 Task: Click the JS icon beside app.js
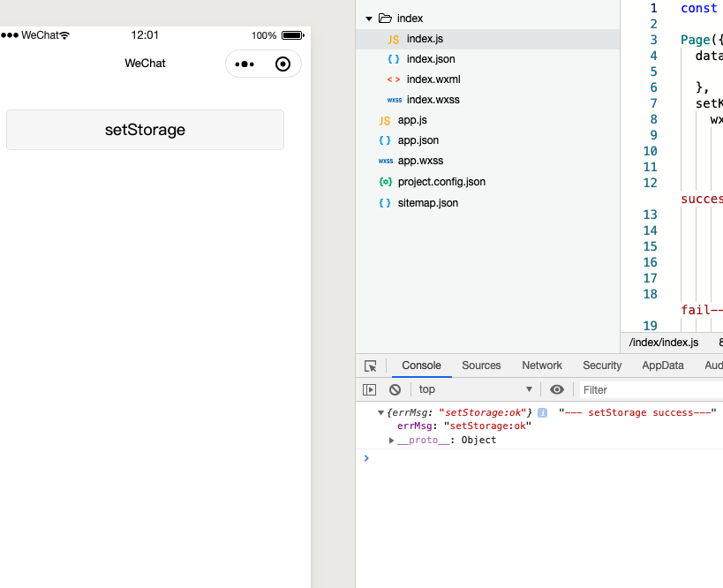[x=385, y=121]
